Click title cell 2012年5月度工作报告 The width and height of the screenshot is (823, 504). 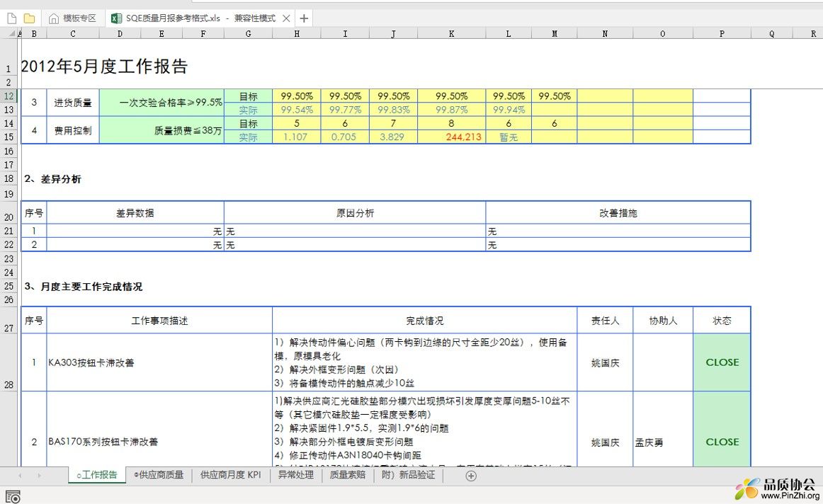tap(104, 66)
